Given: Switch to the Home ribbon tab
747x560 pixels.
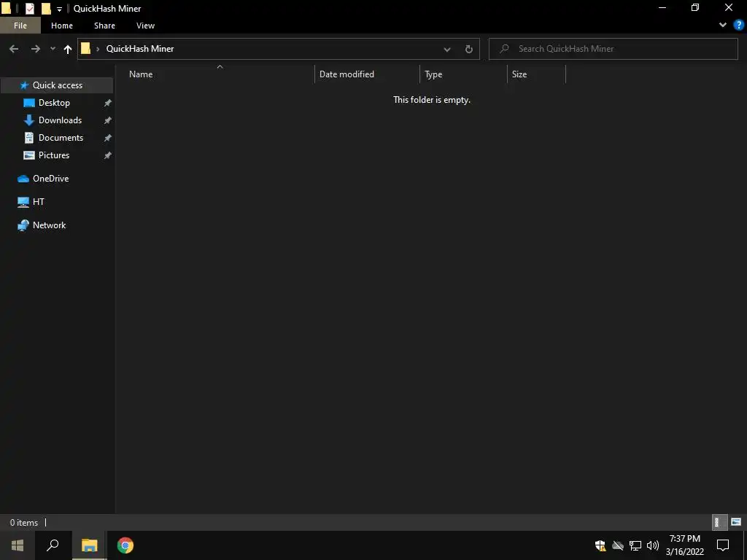Looking at the screenshot, I should click(62, 26).
